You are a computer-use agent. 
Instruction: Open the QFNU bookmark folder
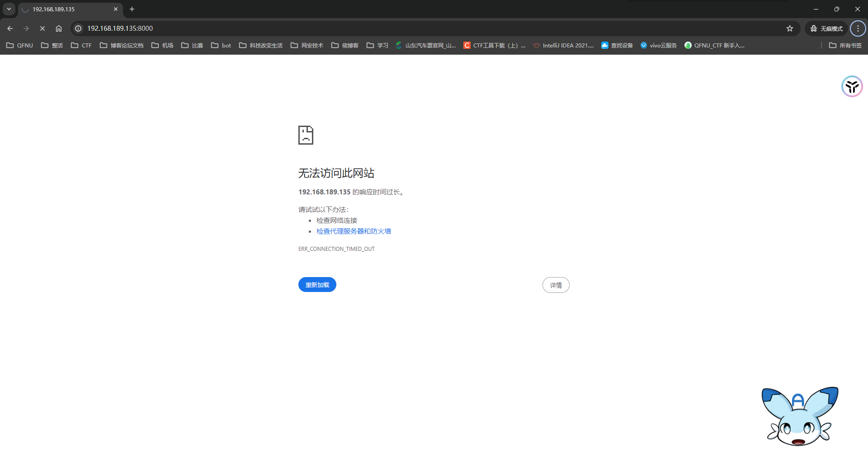(x=20, y=45)
